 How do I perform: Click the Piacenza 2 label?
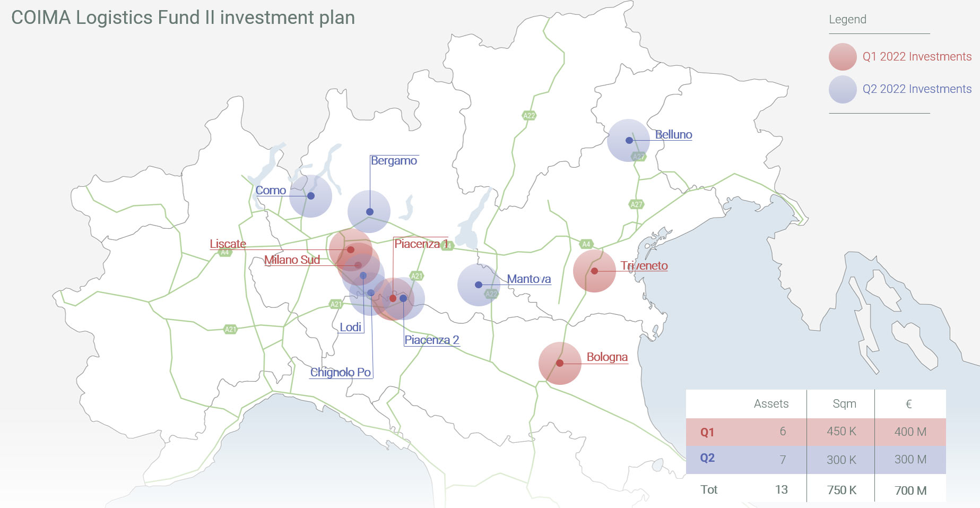coord(432,340)
